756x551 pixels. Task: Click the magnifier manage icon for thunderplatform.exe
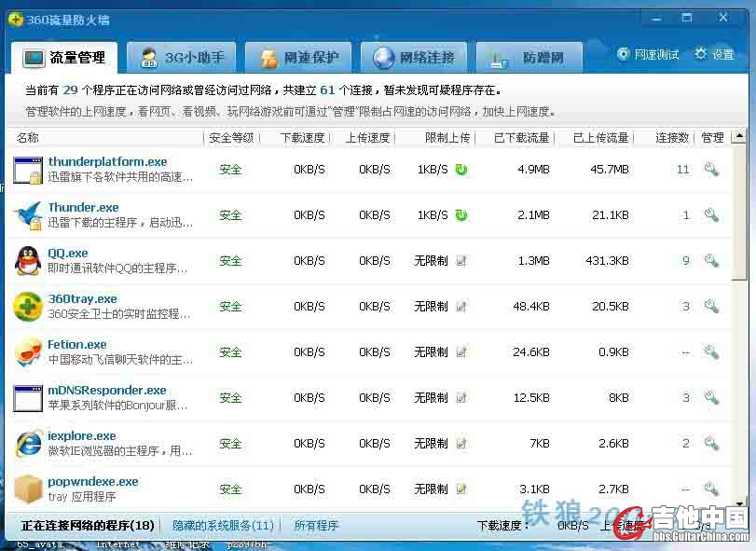pyautogui.click(x=711, y=170)
